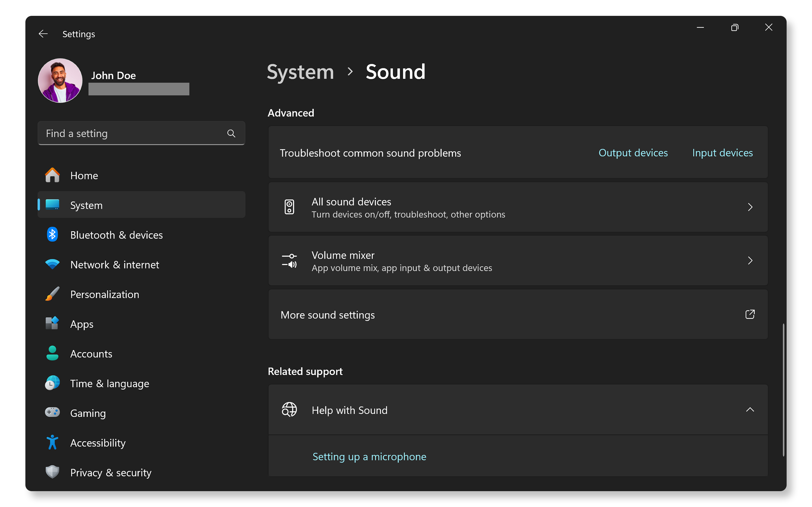Open More sound settings panel
Screen dimensions: 812x507
pyautogui.click(x=517, y=314)
